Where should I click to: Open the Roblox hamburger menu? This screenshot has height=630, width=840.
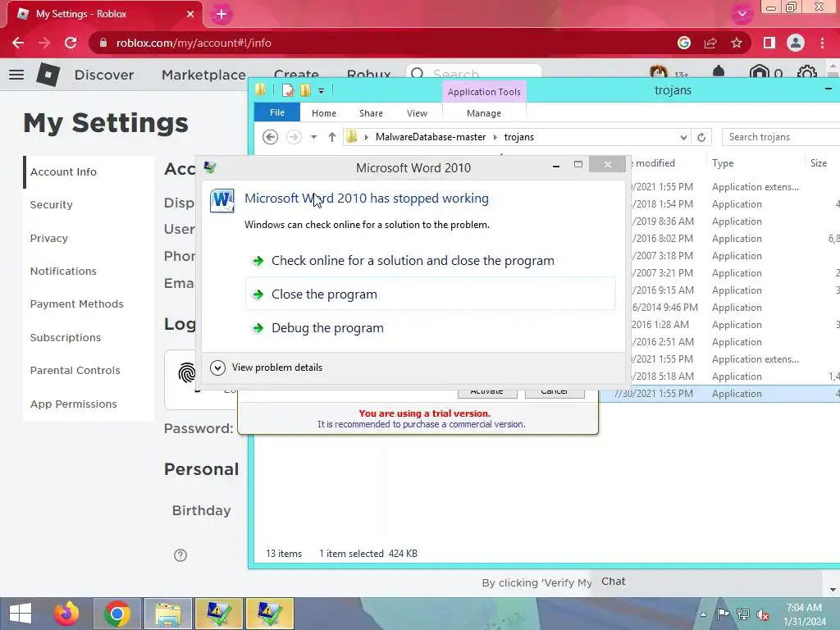(x=16, y=75)
